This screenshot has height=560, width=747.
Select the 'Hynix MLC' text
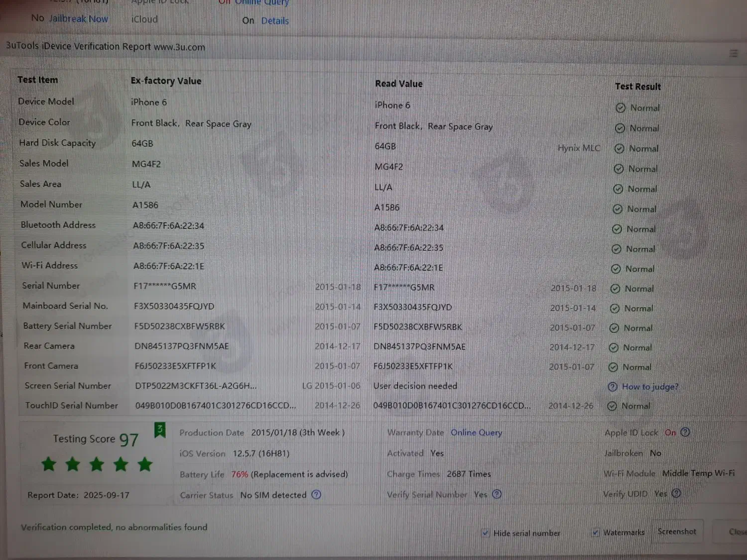(x=579, y=148)
